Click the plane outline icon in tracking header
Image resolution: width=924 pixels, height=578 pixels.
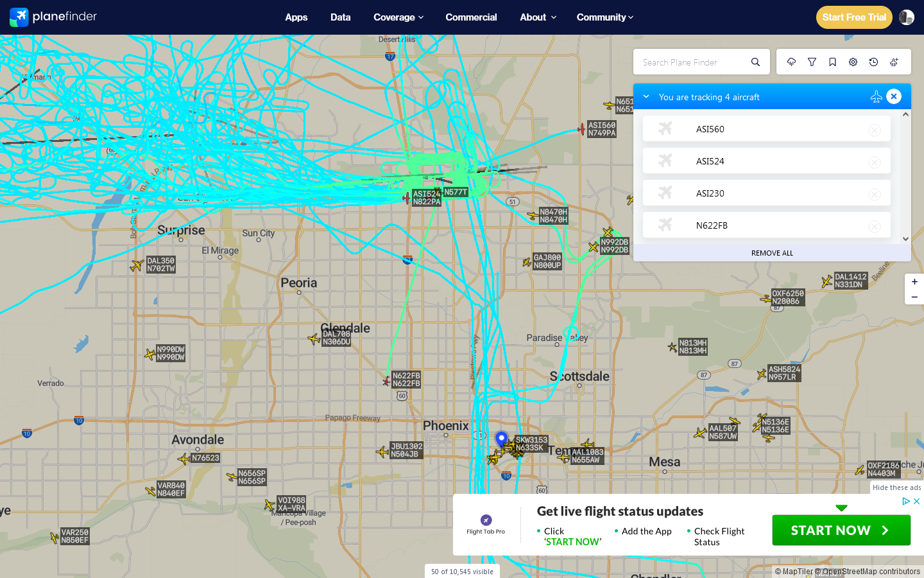point(877,96)
